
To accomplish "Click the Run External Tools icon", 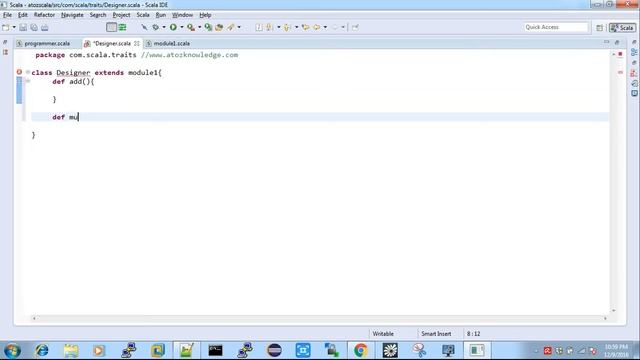I will pos(191,27).
